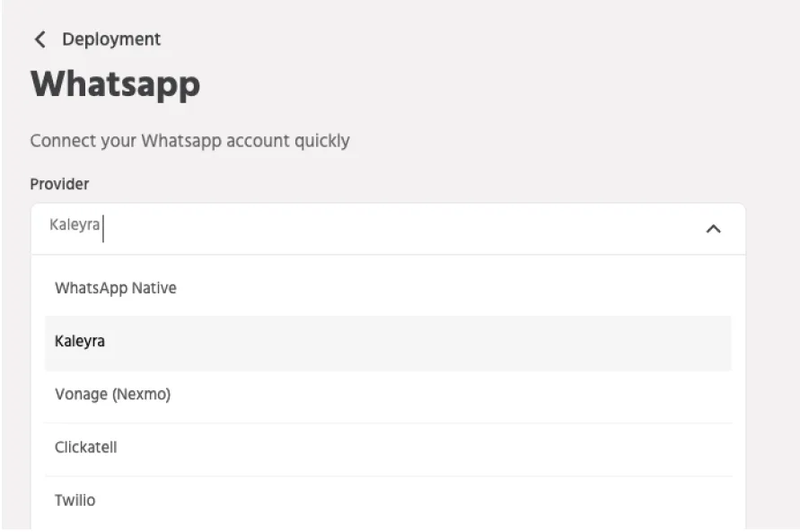This screenshot has height=532, width=800.
Task: Click the Connect your Whatsapp account quickly text
Action: (189, 141)
